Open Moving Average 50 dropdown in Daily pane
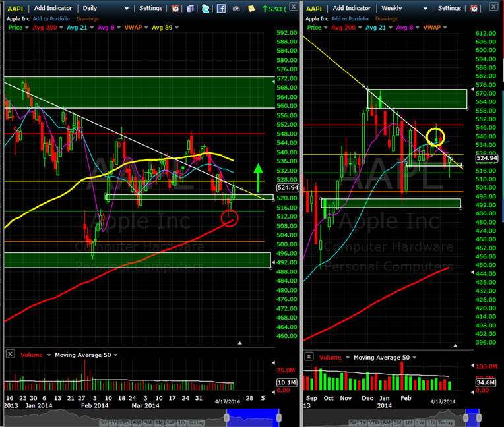Viewport: 504px width, 427px height. click(x=115, y=355)
